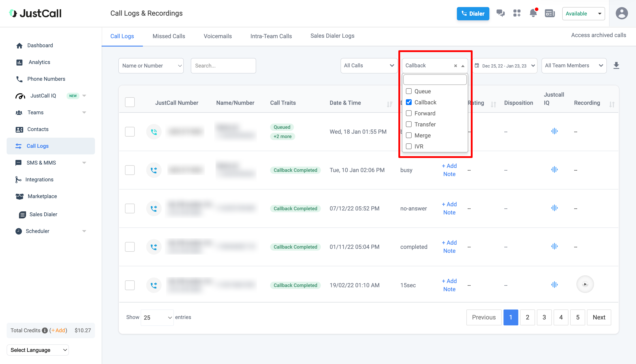Open the notifications bell
Screen dimensions: 636x364
tap(533, 13)
